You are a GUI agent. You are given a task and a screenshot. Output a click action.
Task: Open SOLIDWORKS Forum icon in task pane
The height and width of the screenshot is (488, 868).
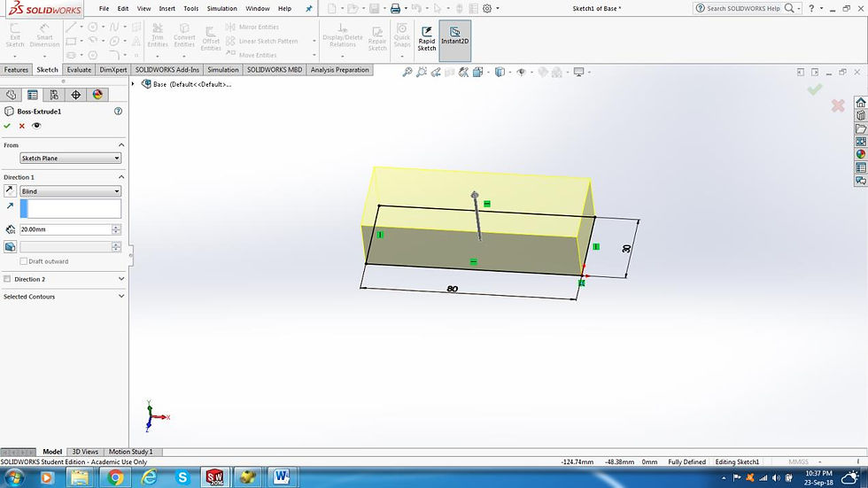coord(861,181)
